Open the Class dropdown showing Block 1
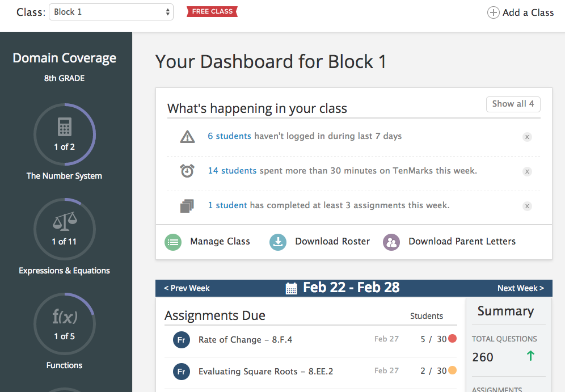 [x=111, y=12]
